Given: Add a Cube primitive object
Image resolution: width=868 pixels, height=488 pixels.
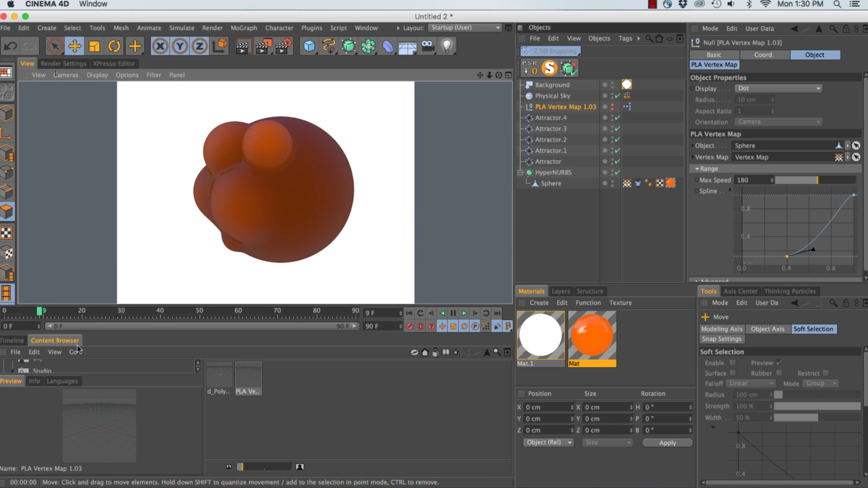Looking at the screenshot, I should [x=309, y=46].
